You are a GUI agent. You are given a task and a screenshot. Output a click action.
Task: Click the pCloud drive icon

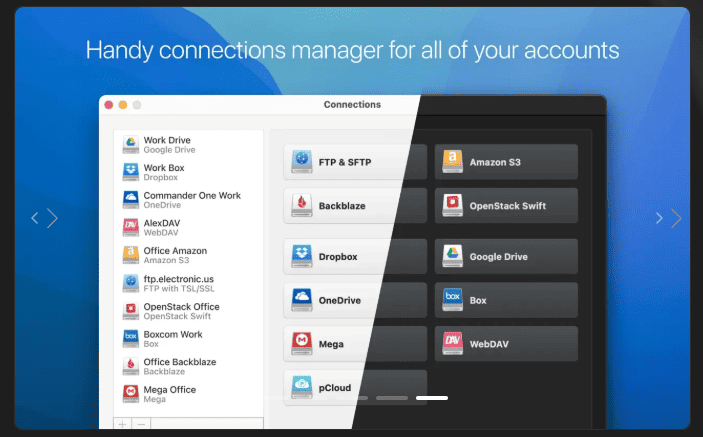[x=301, y=387]
